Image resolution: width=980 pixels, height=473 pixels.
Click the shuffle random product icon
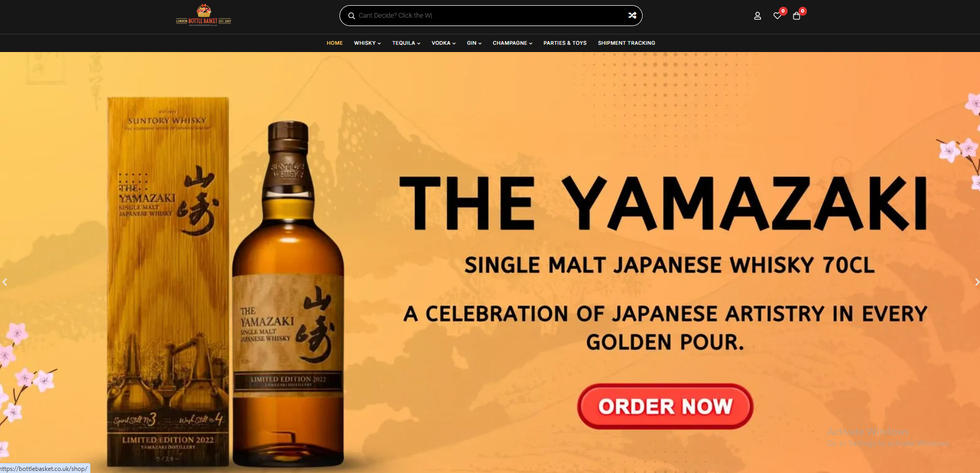(632, 16)
